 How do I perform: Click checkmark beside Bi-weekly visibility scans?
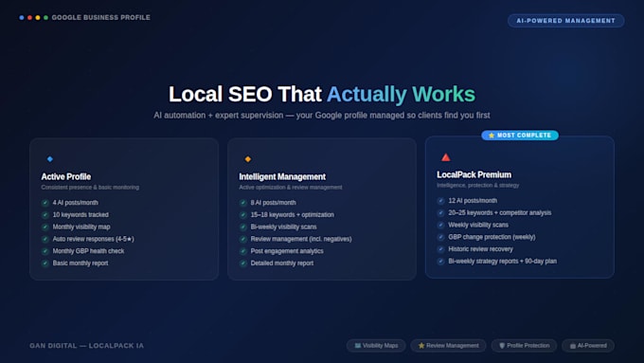click(x=243, y=227)
